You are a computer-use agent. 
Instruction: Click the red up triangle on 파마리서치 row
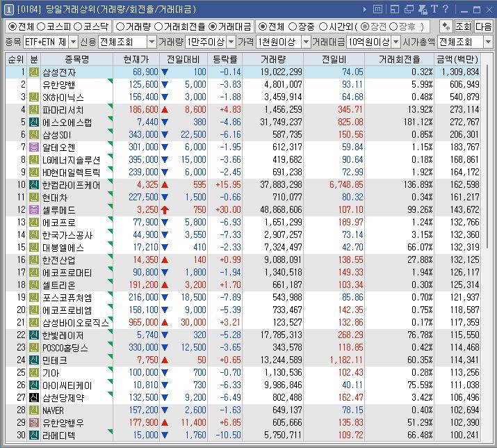coord(165,110)
